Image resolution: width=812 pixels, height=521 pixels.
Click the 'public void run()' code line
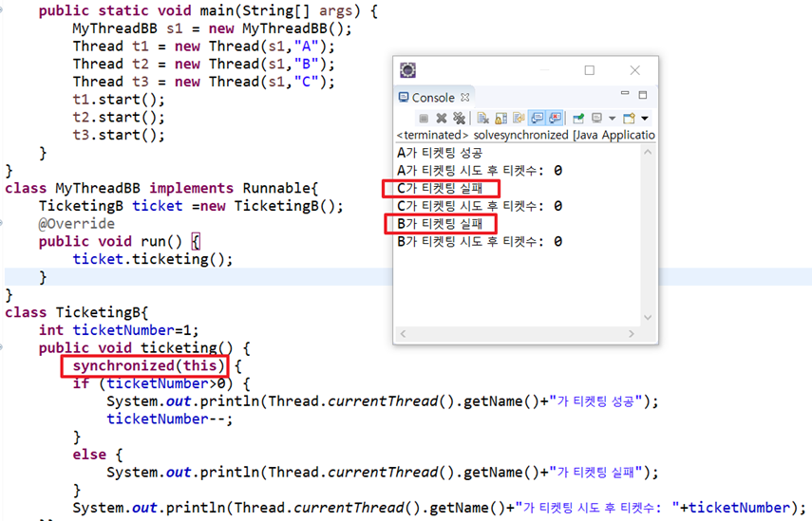pos(119,242)
